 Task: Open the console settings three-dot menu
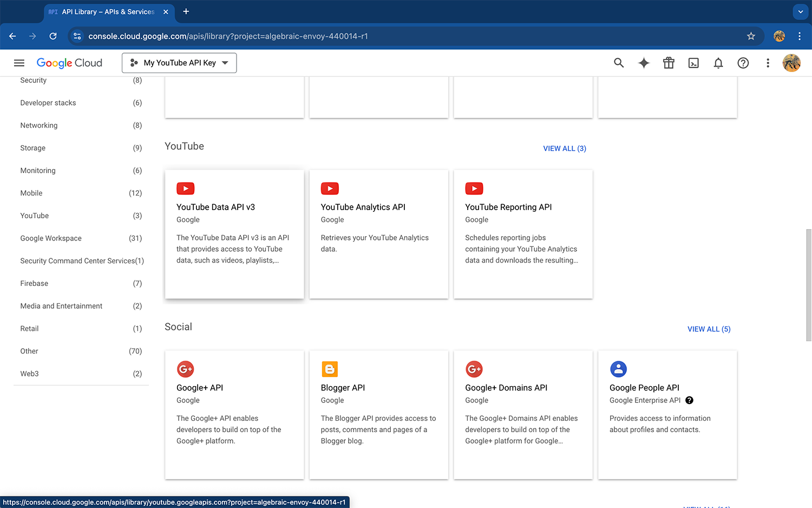[768, 63]
